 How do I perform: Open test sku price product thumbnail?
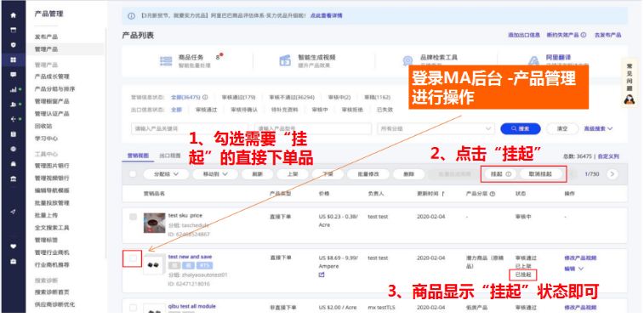(x=155, y=223)
